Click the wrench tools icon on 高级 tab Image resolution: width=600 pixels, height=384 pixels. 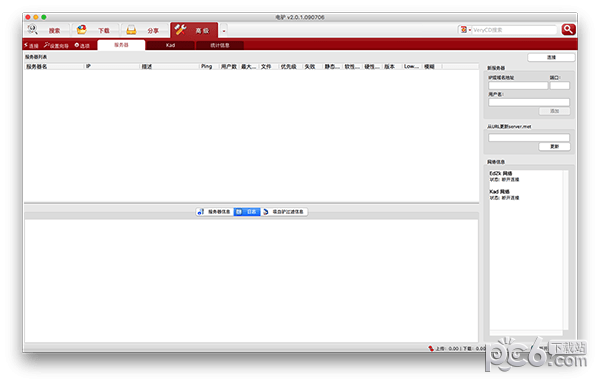pos(180,30)
